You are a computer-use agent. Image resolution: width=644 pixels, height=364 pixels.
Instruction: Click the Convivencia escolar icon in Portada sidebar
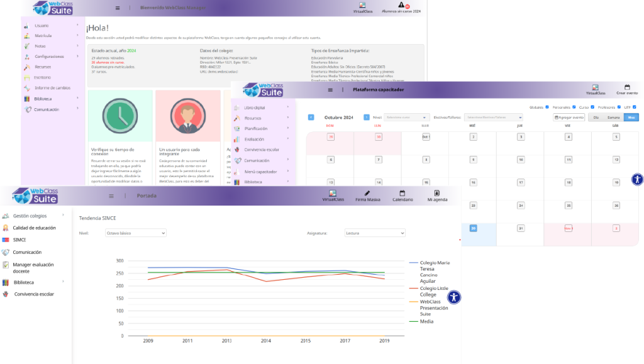tap(6, 294)
